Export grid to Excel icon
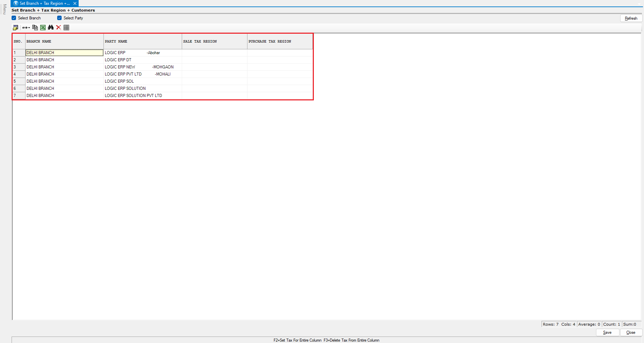The width and height of the screenshot is (644, 343). [x=43, y=28]
